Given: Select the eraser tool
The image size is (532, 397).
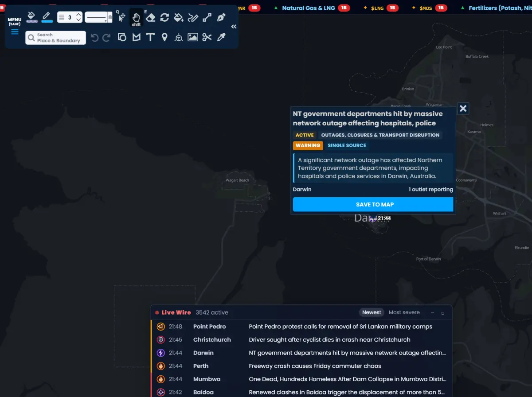Looking at the screenshot, I should pos(151,17).
